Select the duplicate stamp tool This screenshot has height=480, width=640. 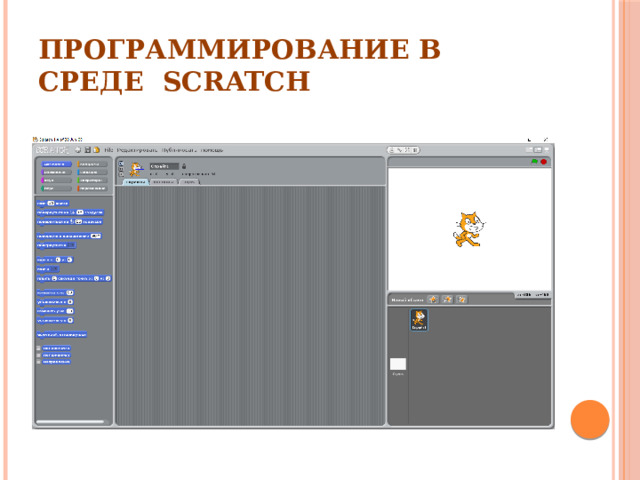click(391, 150)
